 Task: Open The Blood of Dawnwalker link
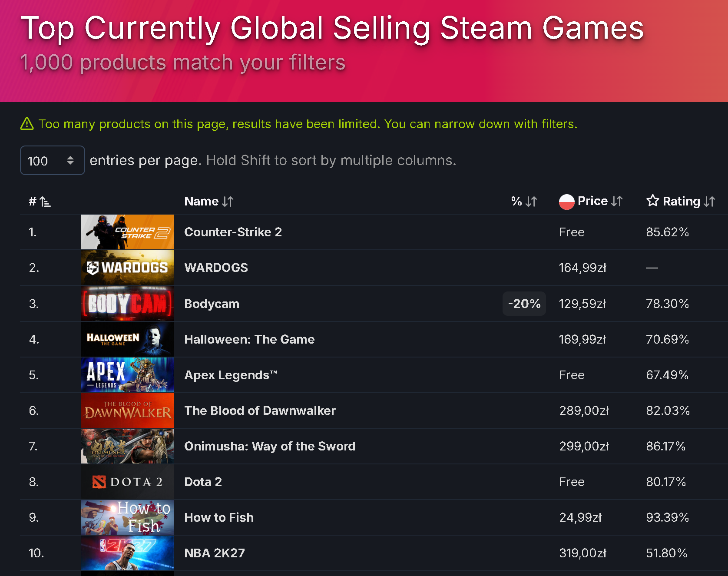click(x=260, y=410)
